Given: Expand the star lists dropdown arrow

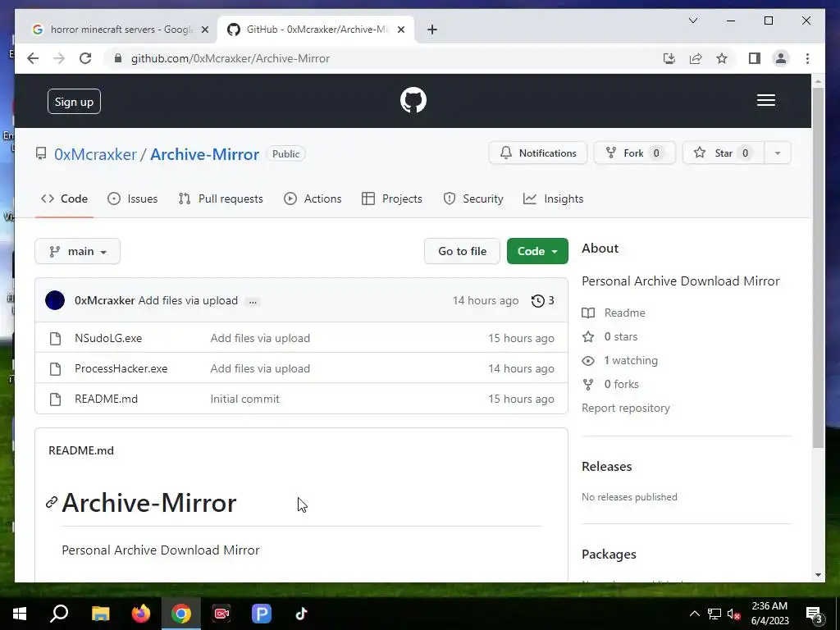Looking at the screenshot, I should pos(778,153).
